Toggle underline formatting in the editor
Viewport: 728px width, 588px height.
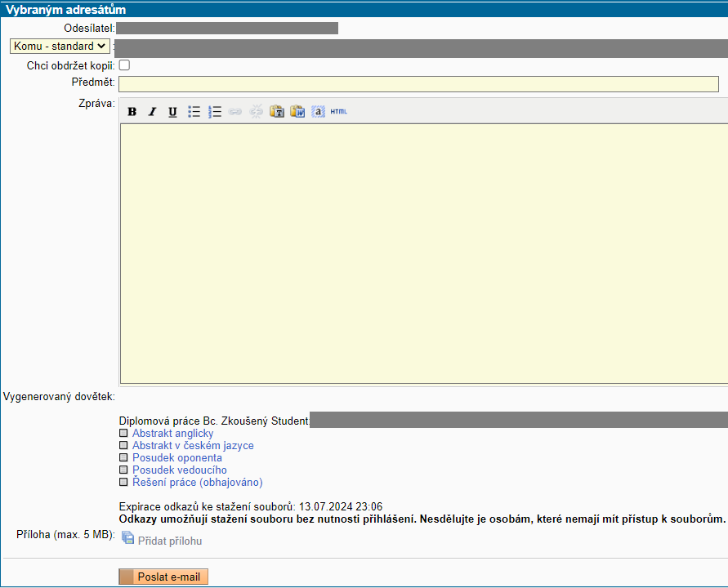tap(172, 112)
